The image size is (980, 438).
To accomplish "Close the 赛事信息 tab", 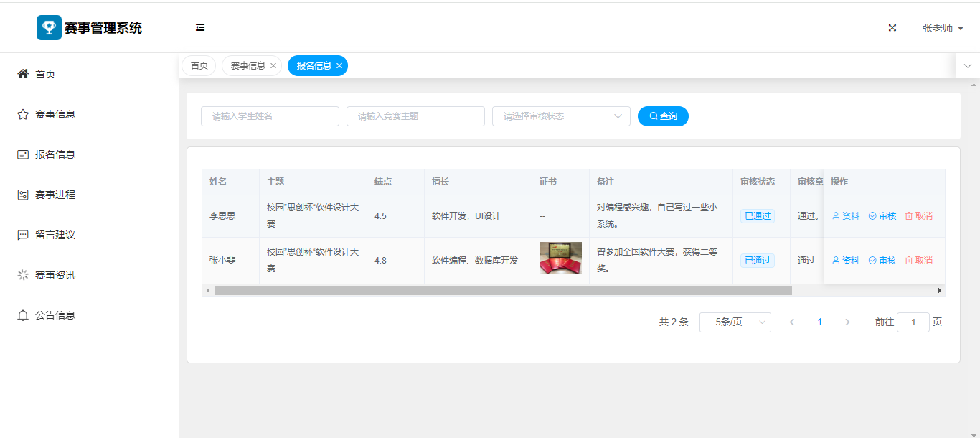I will click(273, 66).
